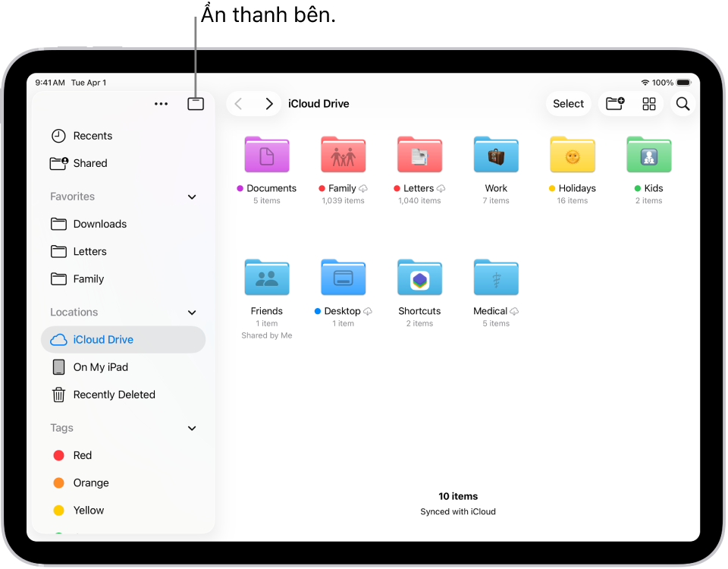Open Recently Deleted in the sidebar
728x569 pixels.
(113, 395)
